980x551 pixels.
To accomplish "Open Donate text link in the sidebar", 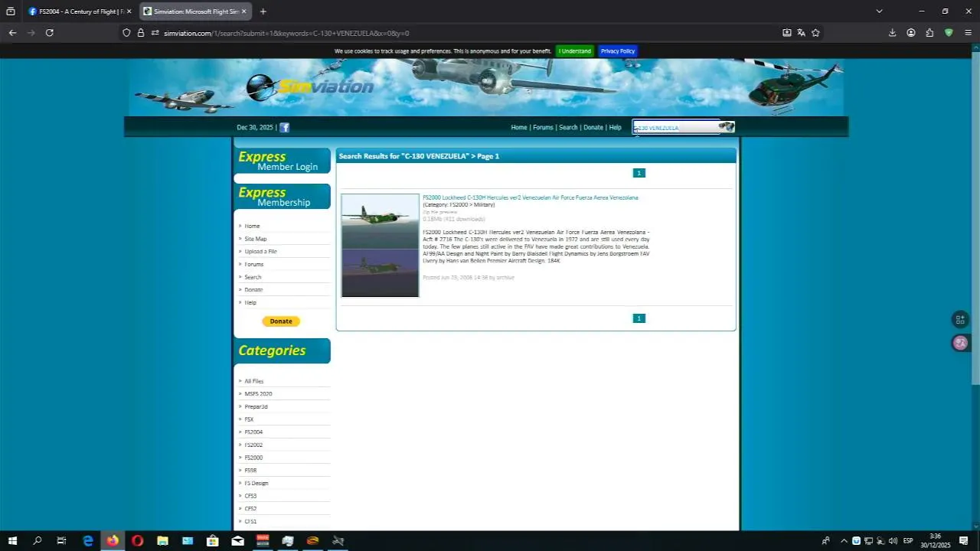I will [253, 290].
